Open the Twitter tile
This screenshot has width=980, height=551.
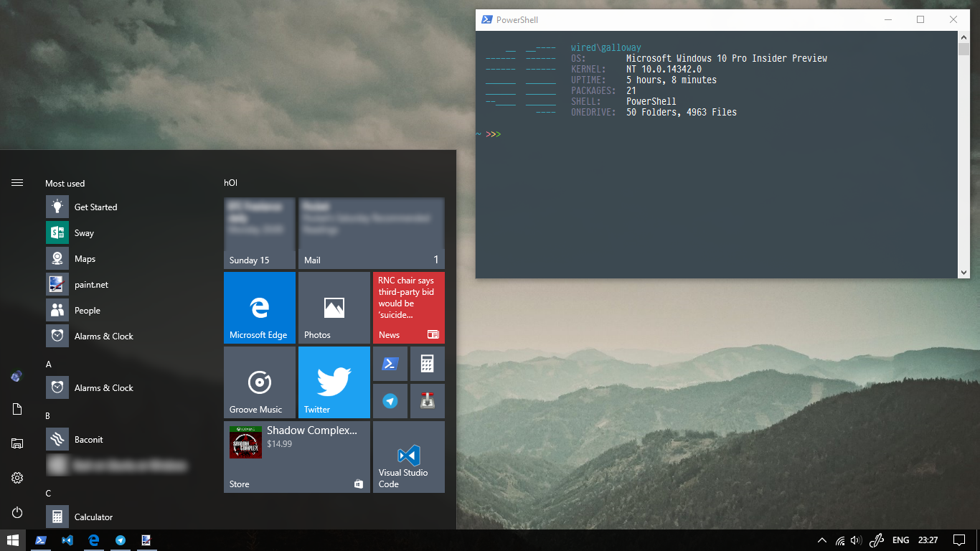coord(334,382)
